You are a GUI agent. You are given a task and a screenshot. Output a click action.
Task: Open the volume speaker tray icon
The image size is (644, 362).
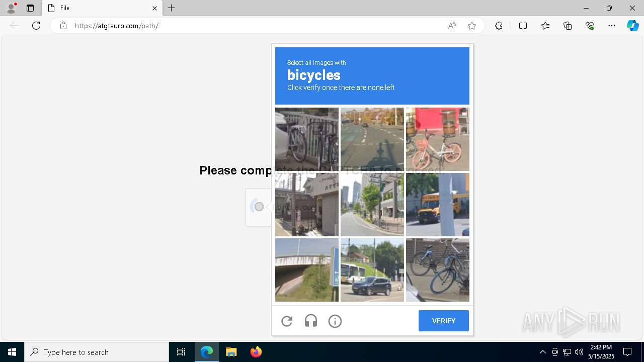(579, 352)
